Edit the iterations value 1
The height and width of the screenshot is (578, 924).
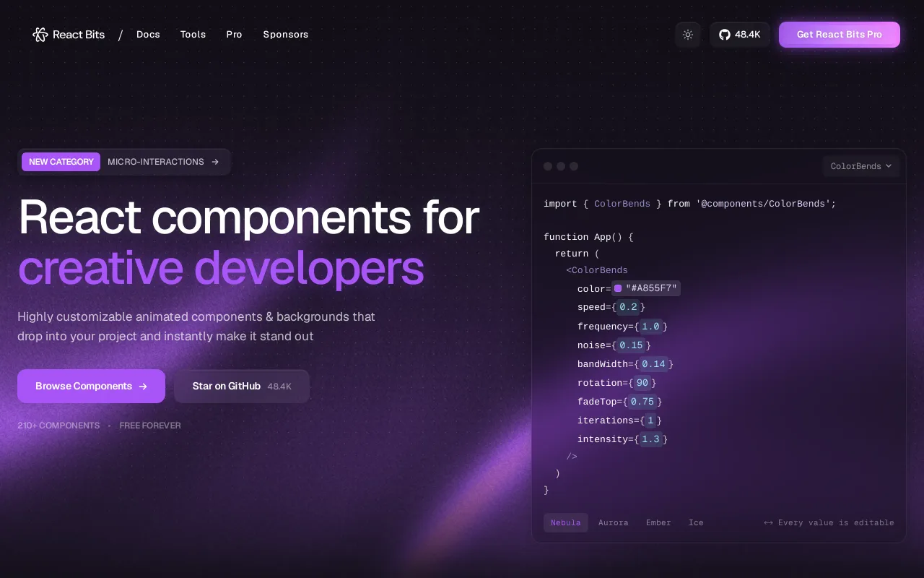(x=650, y=420)
